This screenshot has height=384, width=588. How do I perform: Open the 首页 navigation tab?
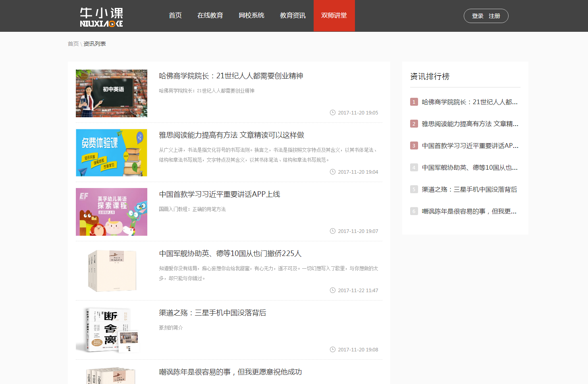[x=175, y=16]
